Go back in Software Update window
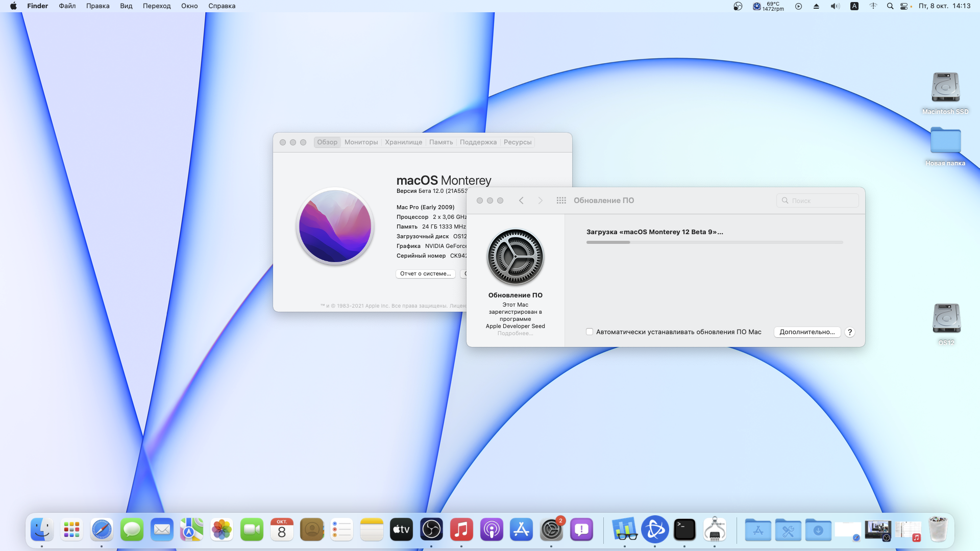Image resolution: width=980 pixels, height=551 pixels. (521, 201)
